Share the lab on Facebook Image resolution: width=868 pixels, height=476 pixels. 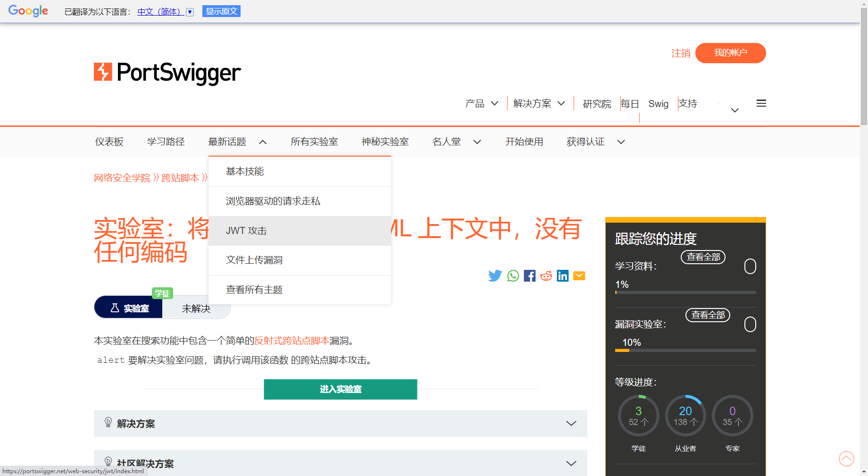tap(529, 276)
